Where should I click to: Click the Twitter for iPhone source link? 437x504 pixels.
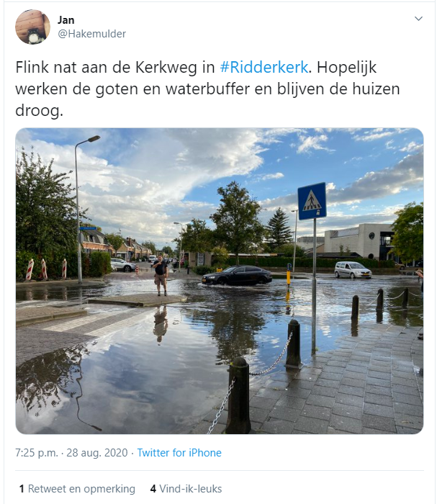coord(179,453)
